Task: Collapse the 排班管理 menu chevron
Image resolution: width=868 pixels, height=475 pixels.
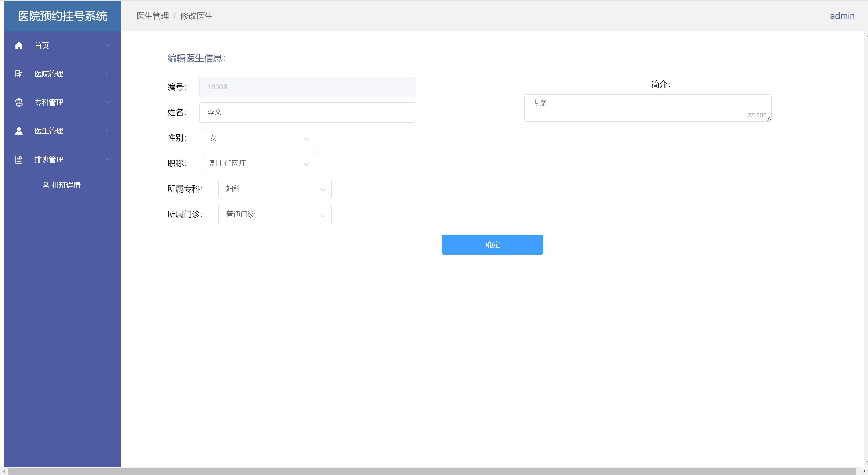Action: click(108, 159)
